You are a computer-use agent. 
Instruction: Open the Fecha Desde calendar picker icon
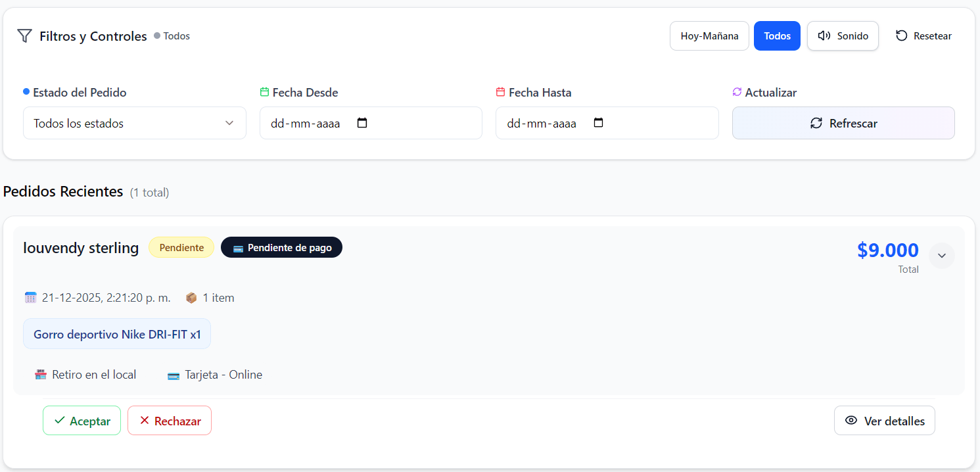pos(362,123)
